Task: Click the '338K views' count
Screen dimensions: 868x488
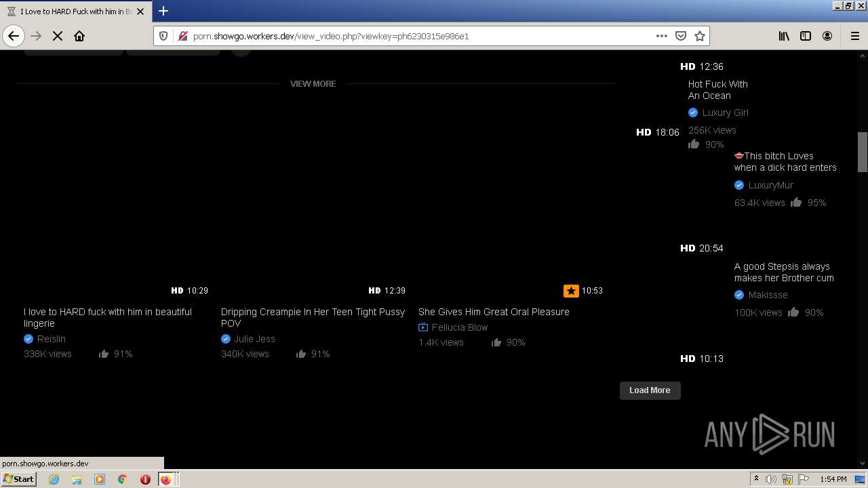Action: (47, 354)
